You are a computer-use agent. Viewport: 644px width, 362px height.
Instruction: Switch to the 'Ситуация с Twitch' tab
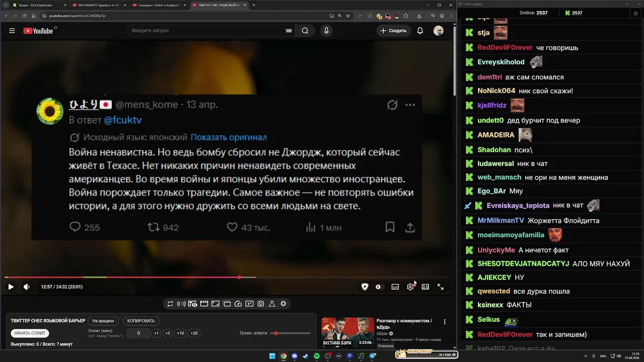[x=158, y=5]
